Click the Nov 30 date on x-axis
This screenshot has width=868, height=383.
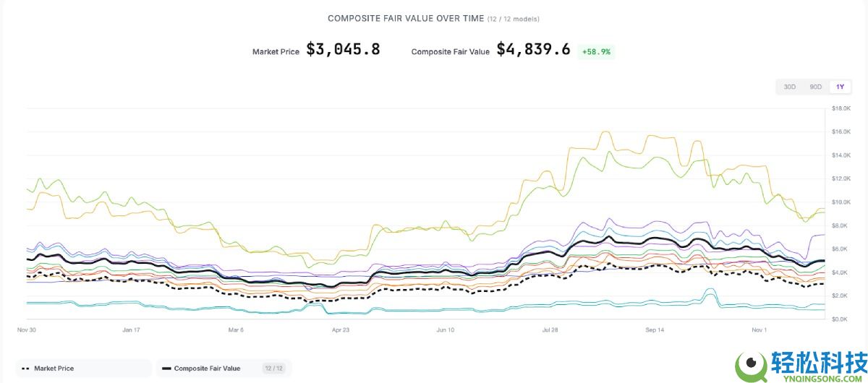(27, 330)
